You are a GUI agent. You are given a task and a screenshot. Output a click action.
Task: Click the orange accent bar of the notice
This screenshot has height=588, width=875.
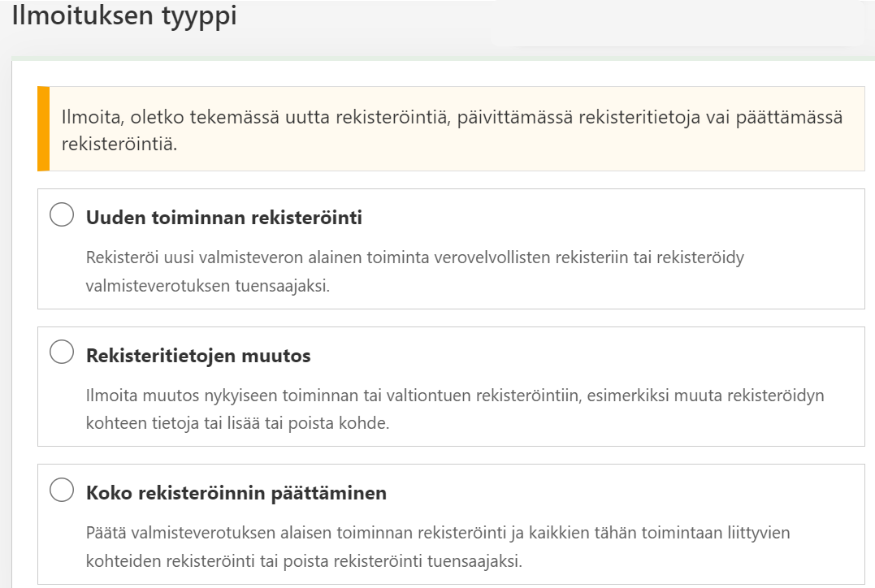(43, 128)
